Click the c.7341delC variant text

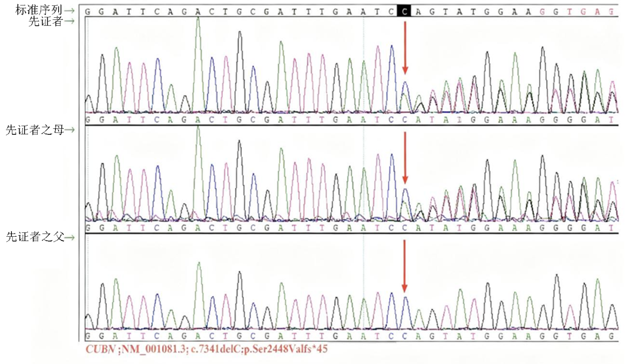(x=206, y=349)
